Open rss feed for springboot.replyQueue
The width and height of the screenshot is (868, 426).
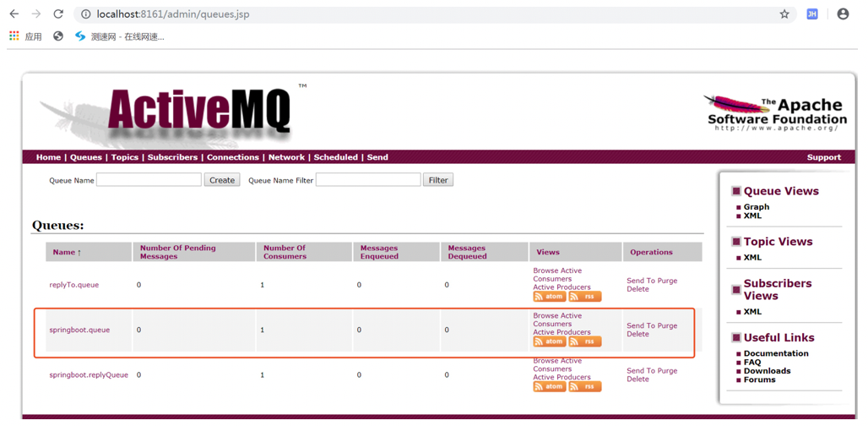(584, 386)
